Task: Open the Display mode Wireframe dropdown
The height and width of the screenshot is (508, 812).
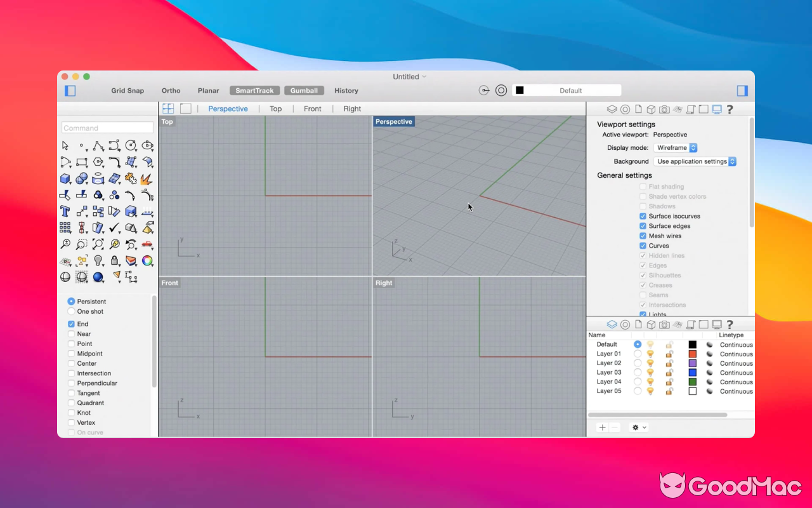Action: (x=676, y=148)
